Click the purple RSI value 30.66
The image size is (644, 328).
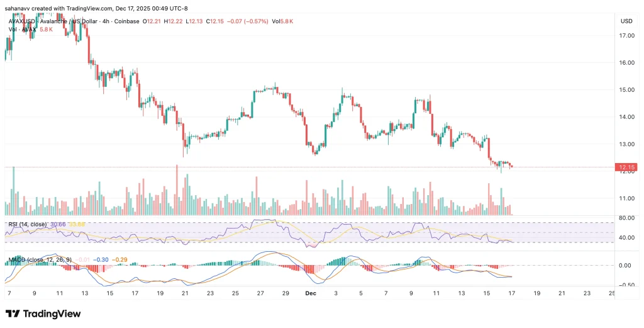58,224
